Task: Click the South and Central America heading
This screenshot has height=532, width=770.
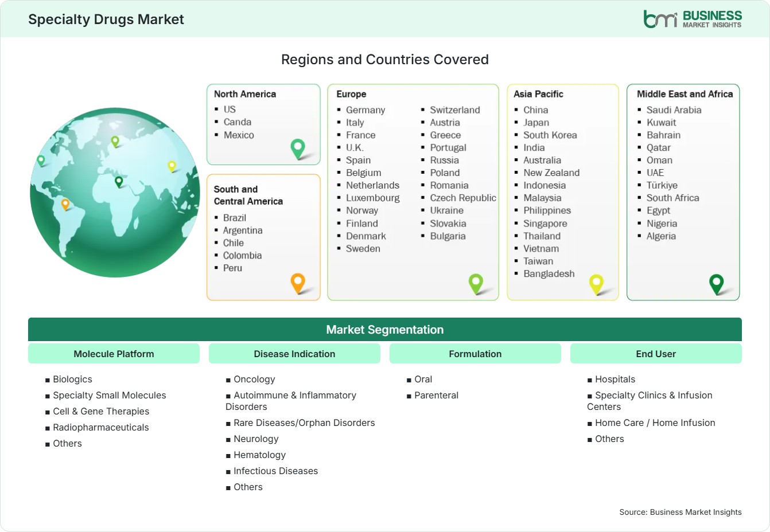Action: [x=248, y=195]
